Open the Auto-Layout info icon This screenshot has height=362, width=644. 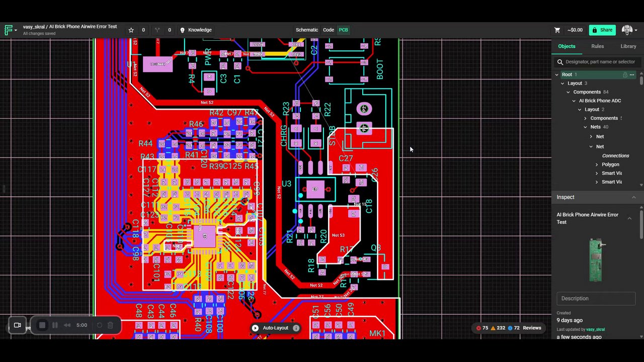pos(296,328)
